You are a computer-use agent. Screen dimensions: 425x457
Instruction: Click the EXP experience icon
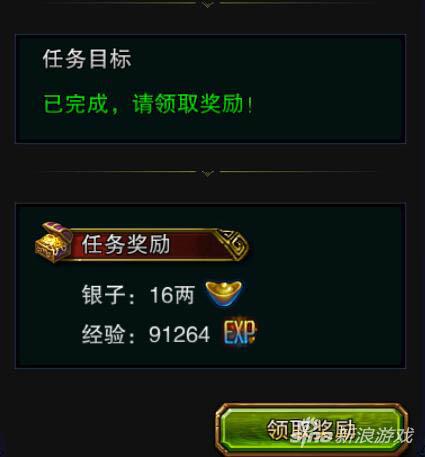[x=240, y=332]
